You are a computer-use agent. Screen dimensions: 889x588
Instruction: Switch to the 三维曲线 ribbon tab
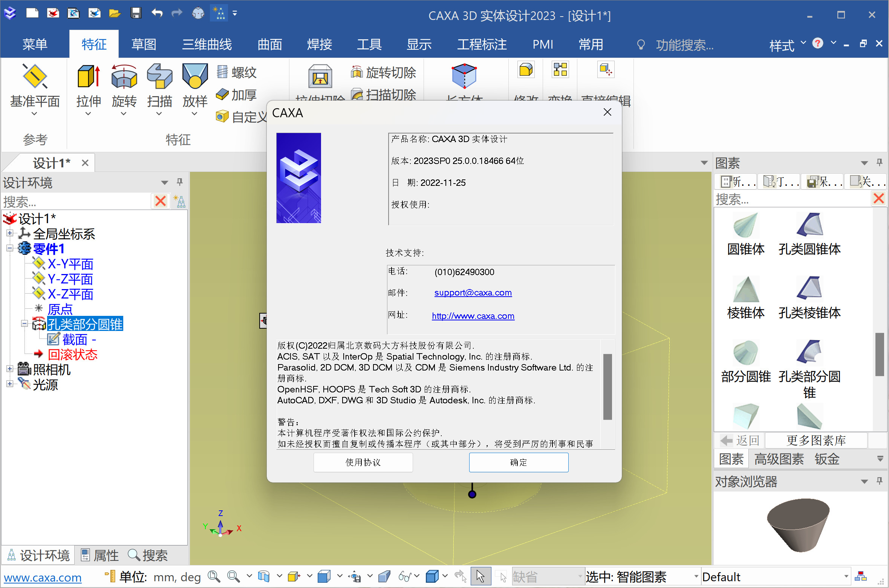point(207,44)
